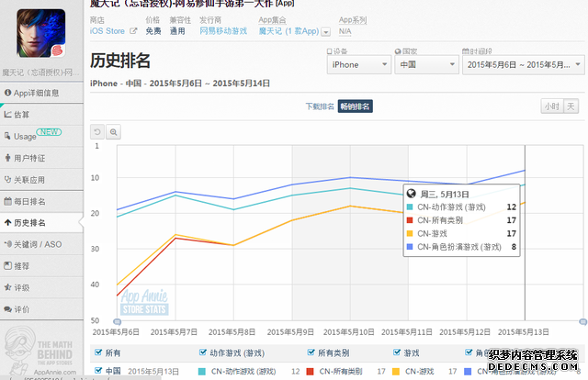Click the star icon beside 评级
588x380 pixels.
tap(8, 287)
